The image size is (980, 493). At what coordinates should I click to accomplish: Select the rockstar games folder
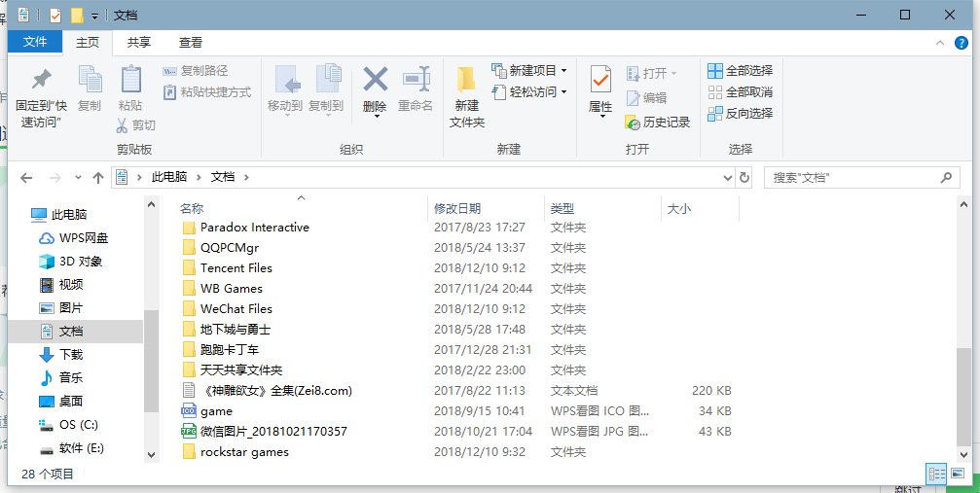pos(244,452)
